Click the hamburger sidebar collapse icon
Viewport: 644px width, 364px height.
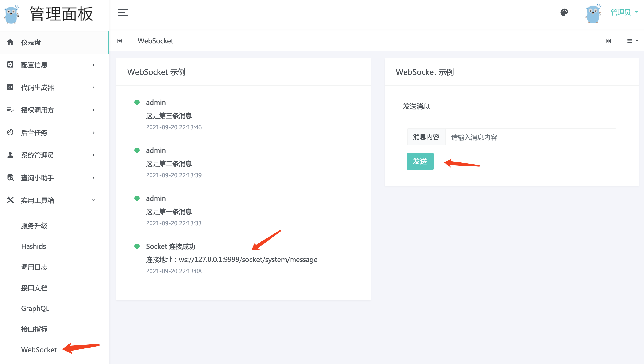tap(123, 12)
